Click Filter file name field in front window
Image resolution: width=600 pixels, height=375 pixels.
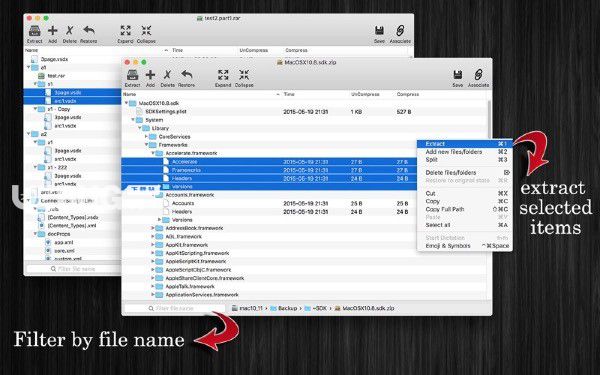point(174,308)
